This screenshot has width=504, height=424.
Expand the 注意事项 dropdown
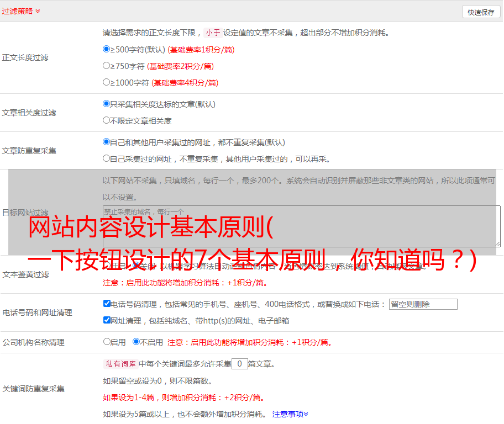[x=290, y=414]
